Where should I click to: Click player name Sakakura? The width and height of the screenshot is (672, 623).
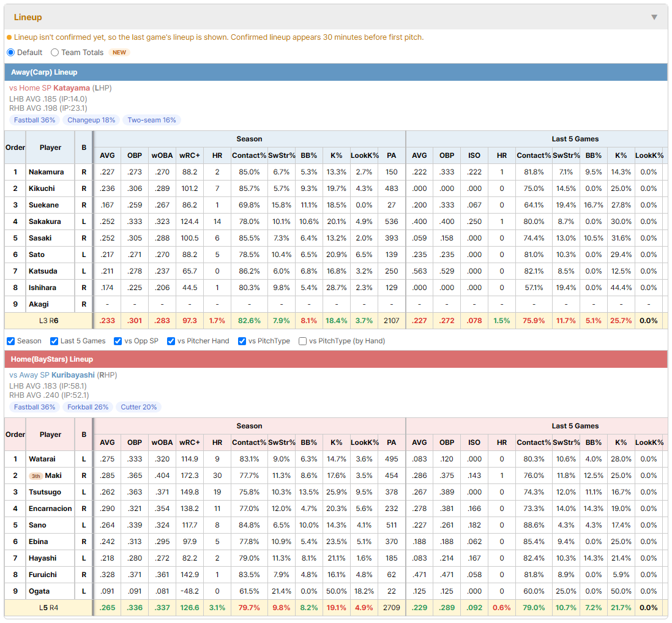[45, 222]
